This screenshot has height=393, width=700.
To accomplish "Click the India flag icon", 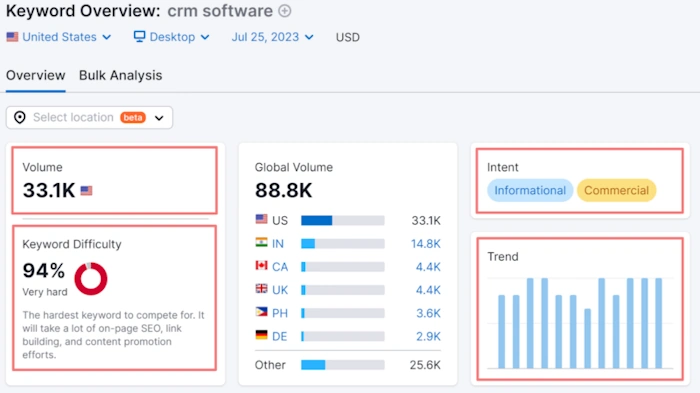I will click(261, 242).
